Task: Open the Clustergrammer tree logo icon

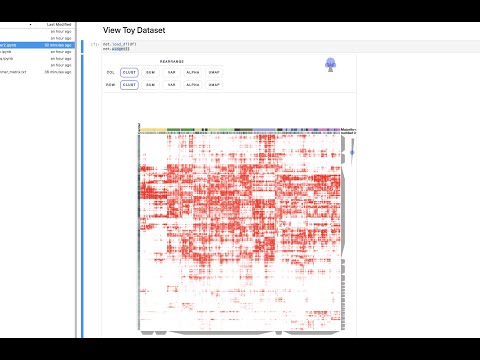Action: click(330, 65)
